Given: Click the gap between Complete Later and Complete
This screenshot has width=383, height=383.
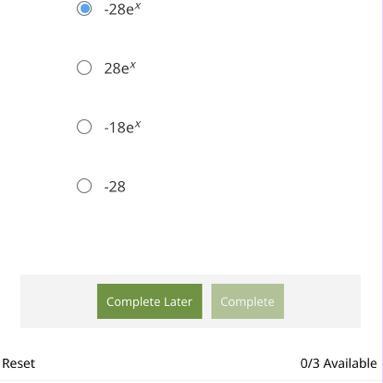Looking at the screenshot, I should [x=207, y=301].
